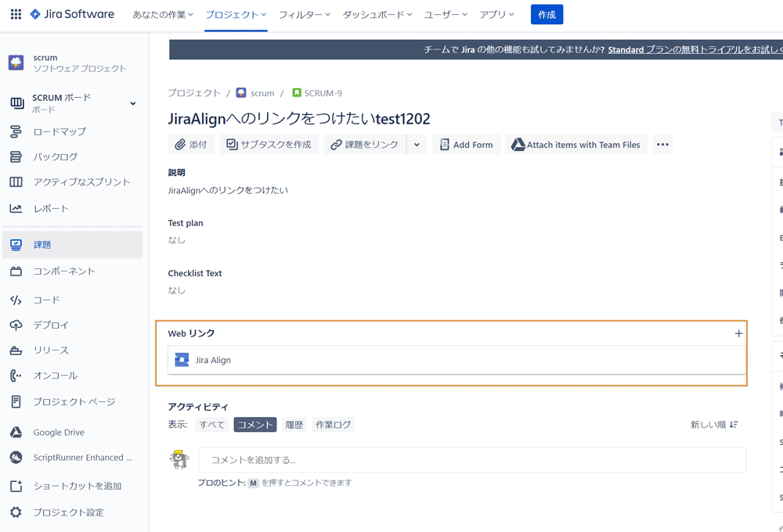Select 課題 in the sidebar
The image size is (783, 532).
72,245
